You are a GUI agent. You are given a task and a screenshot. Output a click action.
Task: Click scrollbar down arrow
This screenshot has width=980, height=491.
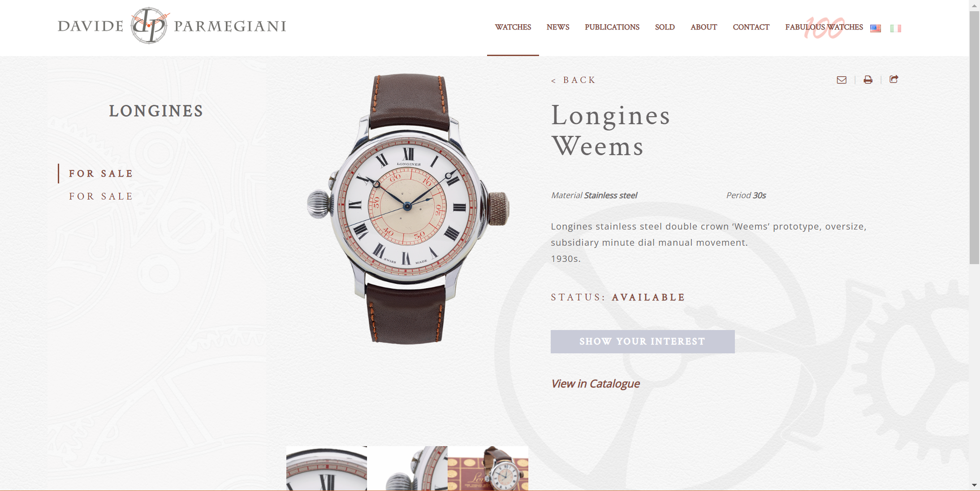click(974, 485)
